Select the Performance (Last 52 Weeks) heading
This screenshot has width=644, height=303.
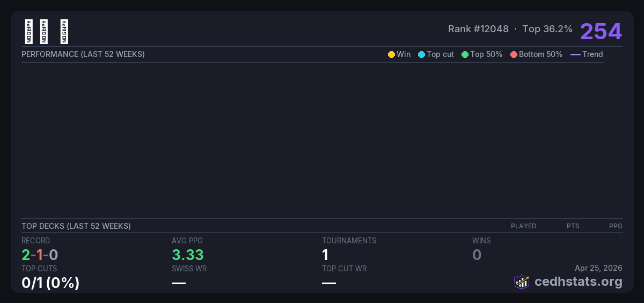(83, 54)
